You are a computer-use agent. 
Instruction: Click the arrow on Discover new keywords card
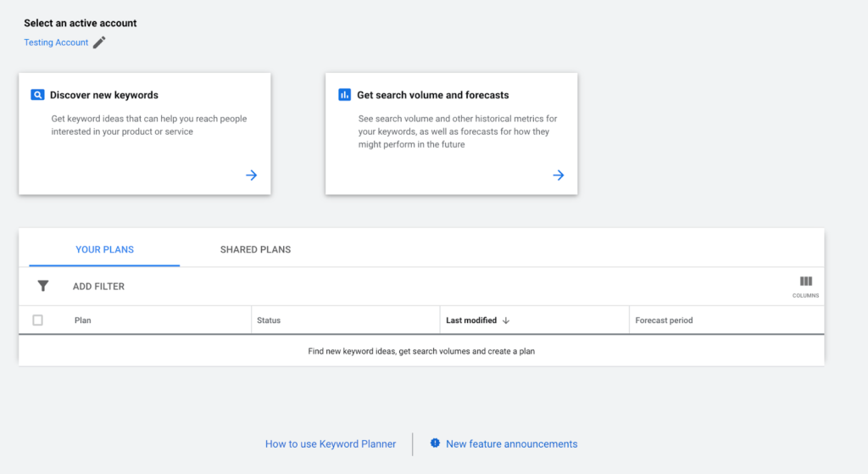click(x=251, y=175)
